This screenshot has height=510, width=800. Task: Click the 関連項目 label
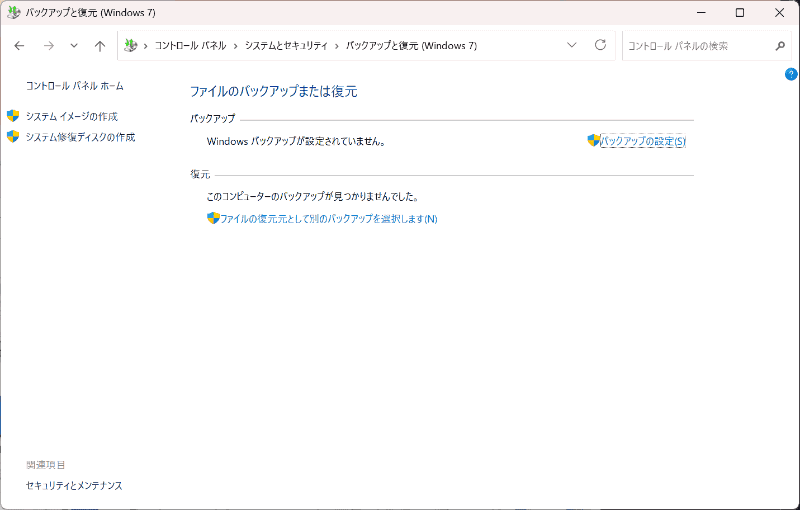(45, 465)
